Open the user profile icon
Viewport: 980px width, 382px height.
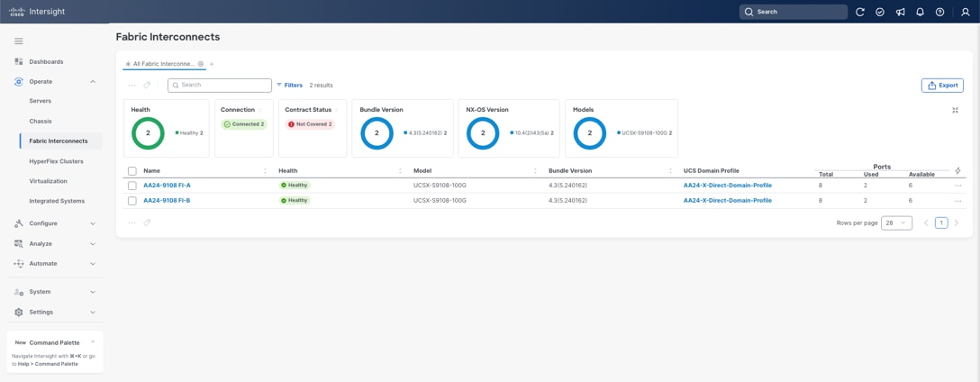(x=965, y=12)
